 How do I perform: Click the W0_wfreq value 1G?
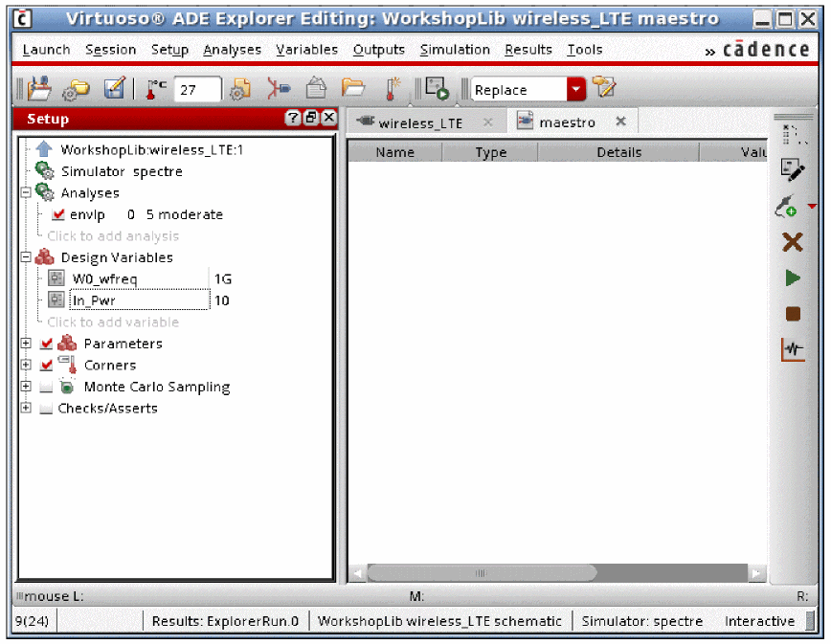pyautogui.click(x=222, y=279)
